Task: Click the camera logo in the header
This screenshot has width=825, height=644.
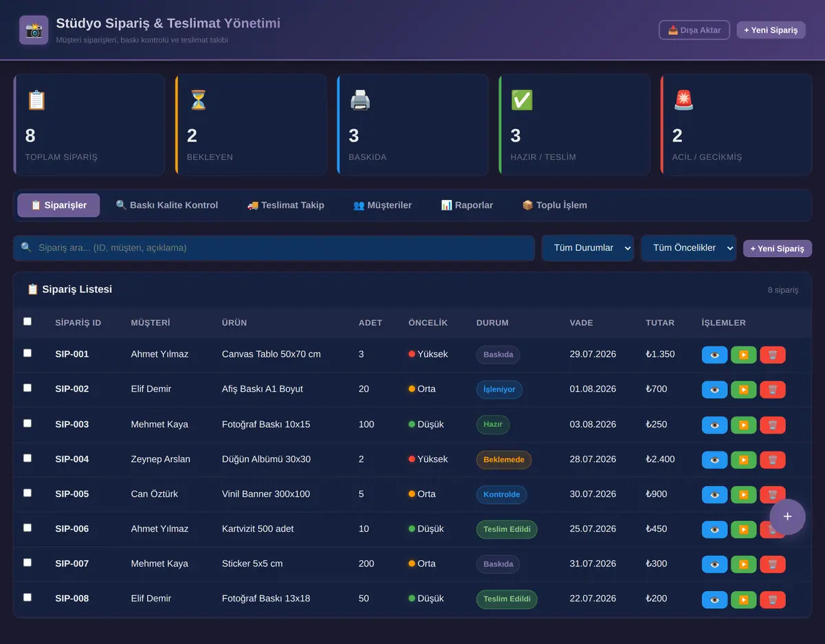Action: click(34, 30)
